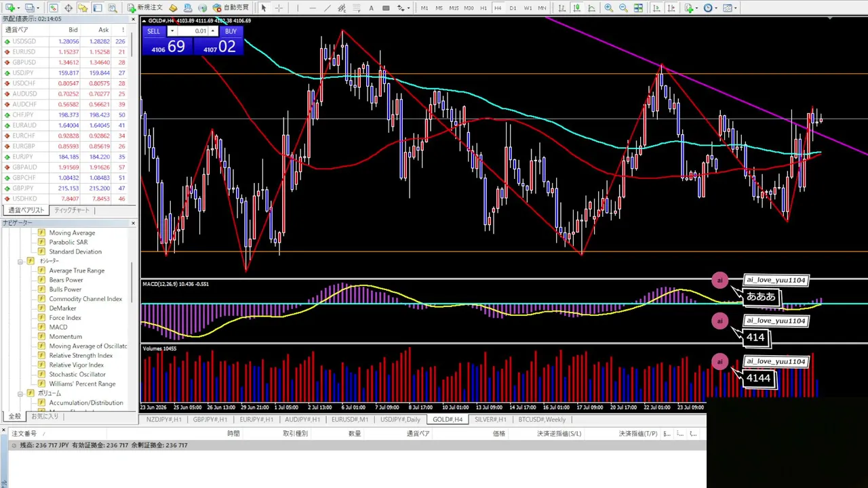The image size is (868, 488).
Task: Toggle the Market Watch window icon
Action: 52,8
